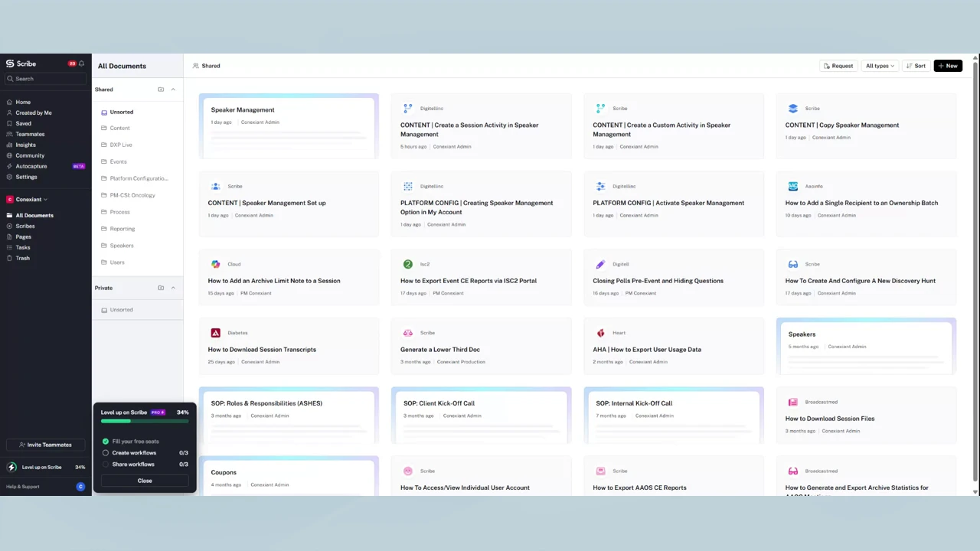Click the glasses icon on the Export Archive Statistics card
The height and width of the screenshot is (551, 980).
pyautogui.click(x=792, y=471)
